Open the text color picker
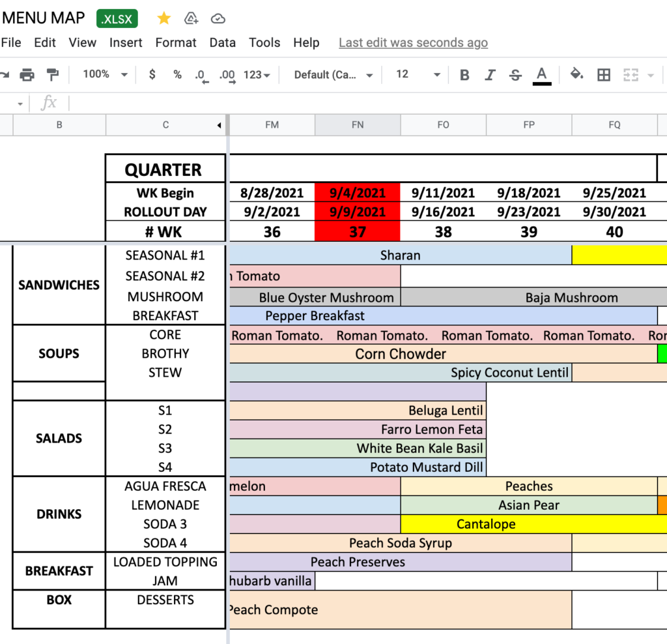Screen dimensions: 667x644 [x=541, y=76]
